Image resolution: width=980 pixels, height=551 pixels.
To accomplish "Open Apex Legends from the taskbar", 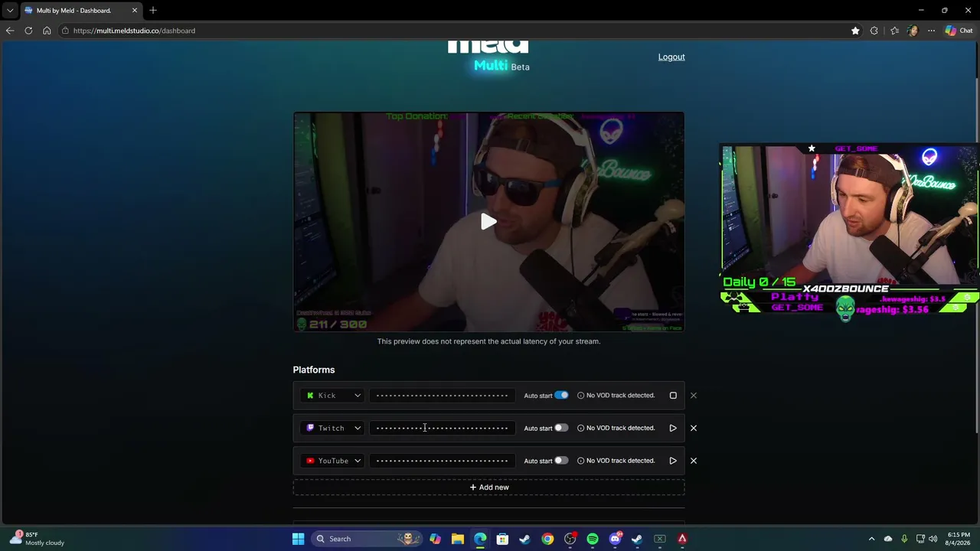I will coord(682,539).
